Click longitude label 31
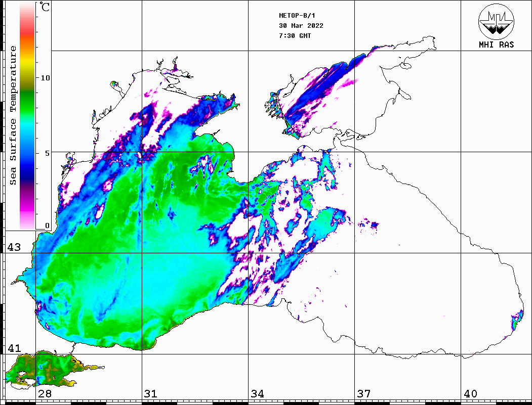Image resolution: width=532 pixels, height=405 pixels. [x=151, y=394]
